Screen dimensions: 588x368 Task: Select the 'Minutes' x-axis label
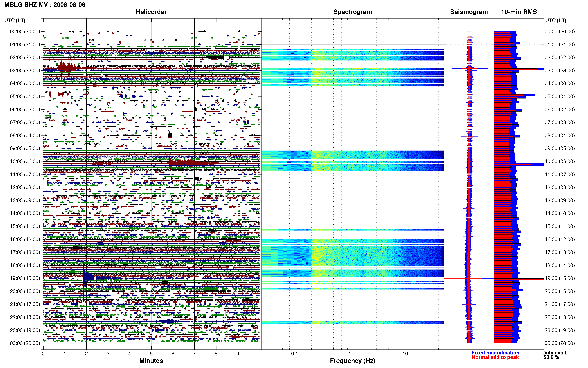pyautogui.click(x=151, y=360)
